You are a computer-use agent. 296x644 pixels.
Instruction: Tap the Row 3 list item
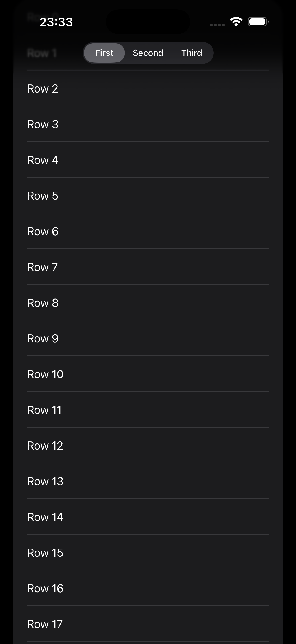coord(148,124)
